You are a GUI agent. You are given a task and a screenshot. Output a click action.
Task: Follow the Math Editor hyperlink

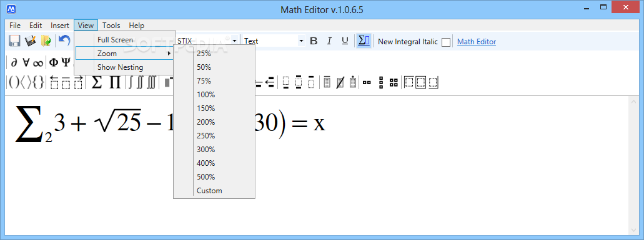477,41
